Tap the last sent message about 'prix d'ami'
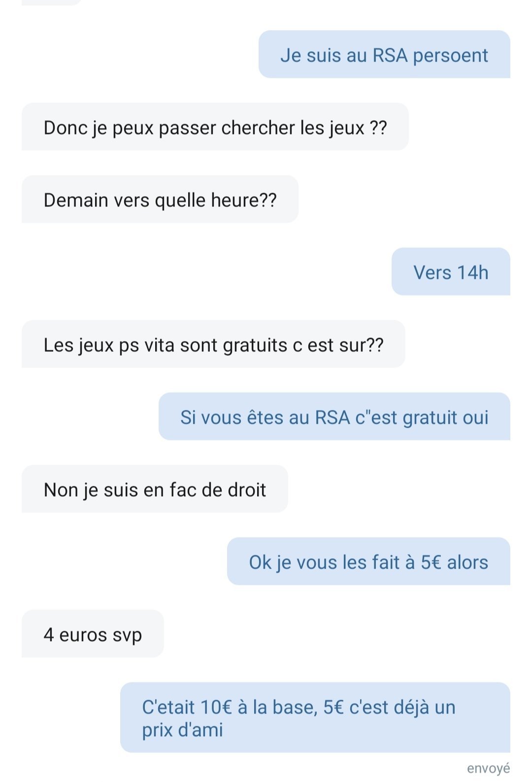The image size is (532, 782). (x=315, y=718)
